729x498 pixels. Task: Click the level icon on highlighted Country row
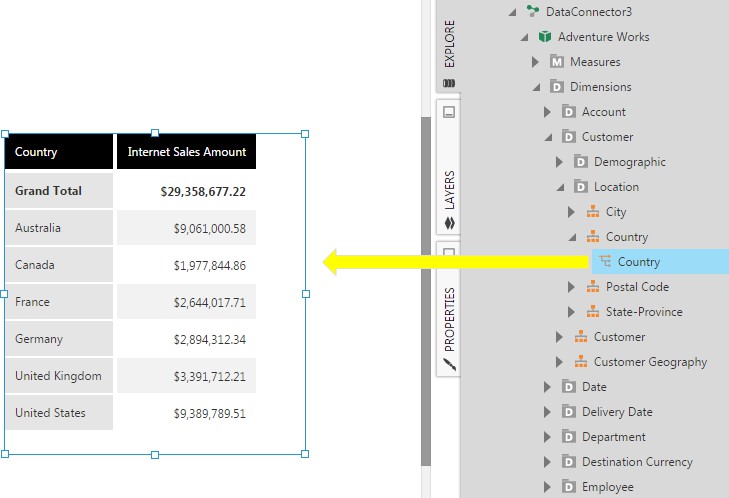click(605, 261)
